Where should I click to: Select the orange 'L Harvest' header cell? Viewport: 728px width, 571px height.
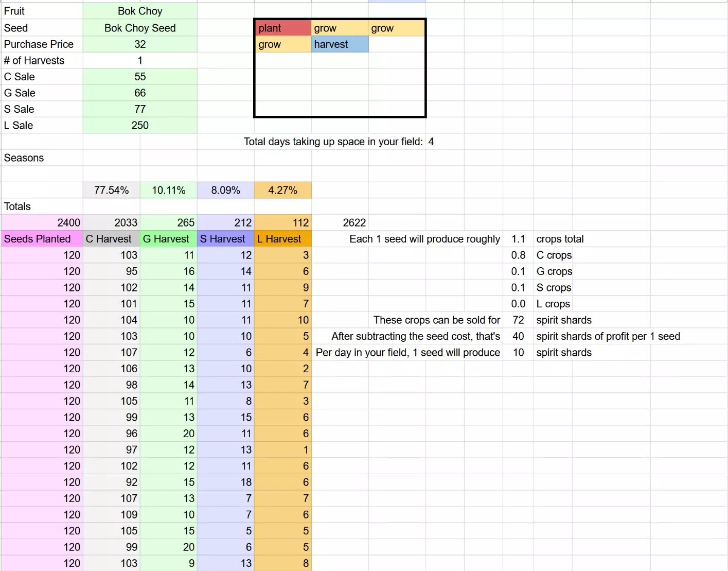click(x=282, y=239)
